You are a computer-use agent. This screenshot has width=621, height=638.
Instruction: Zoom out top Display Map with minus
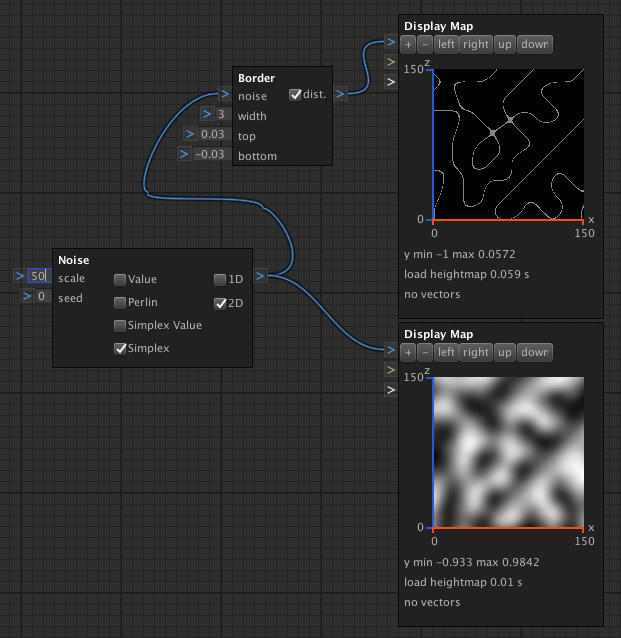click(x=425, y=44)
